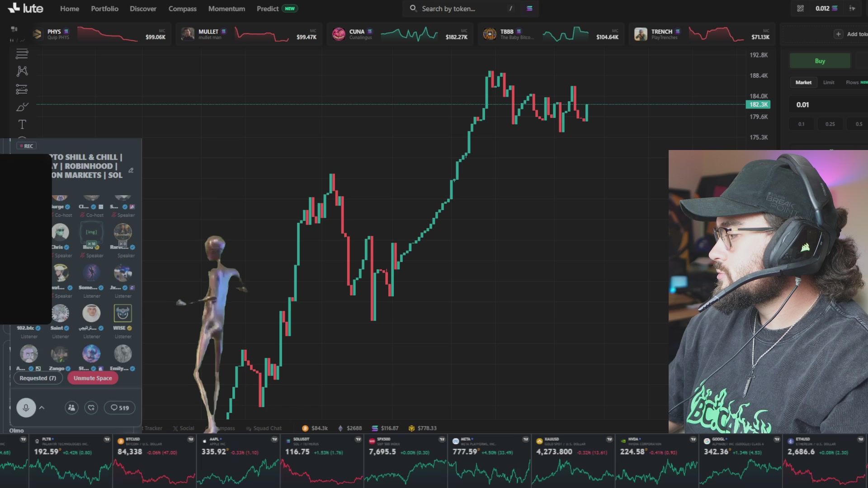Select the Text tool in chart toolbar

coord(22,124)
